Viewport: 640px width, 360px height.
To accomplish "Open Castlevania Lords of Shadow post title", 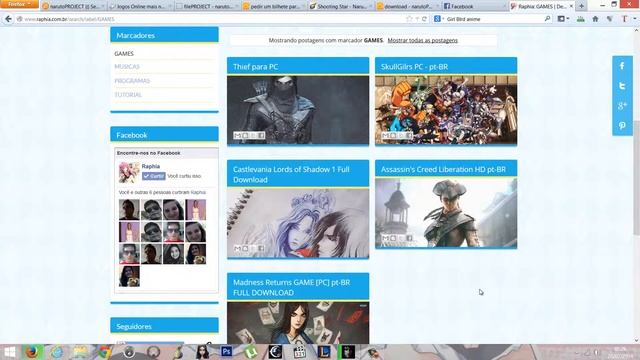I will (x=291, y=174).
